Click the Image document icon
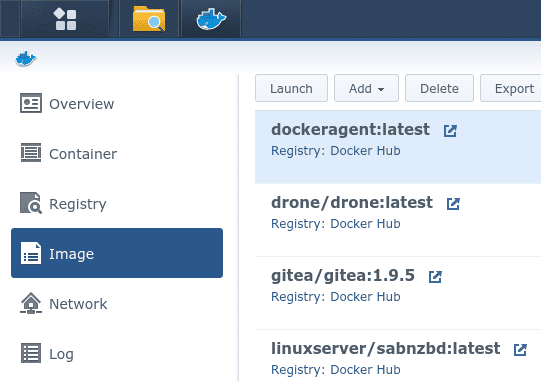The image size is (541, 382). 31,253
